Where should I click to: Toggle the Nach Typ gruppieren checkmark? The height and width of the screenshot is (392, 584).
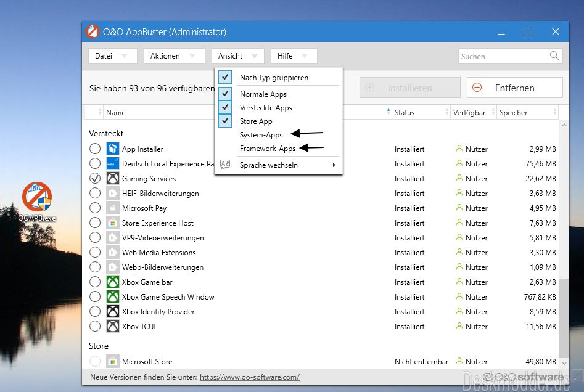tap(225, 77)
